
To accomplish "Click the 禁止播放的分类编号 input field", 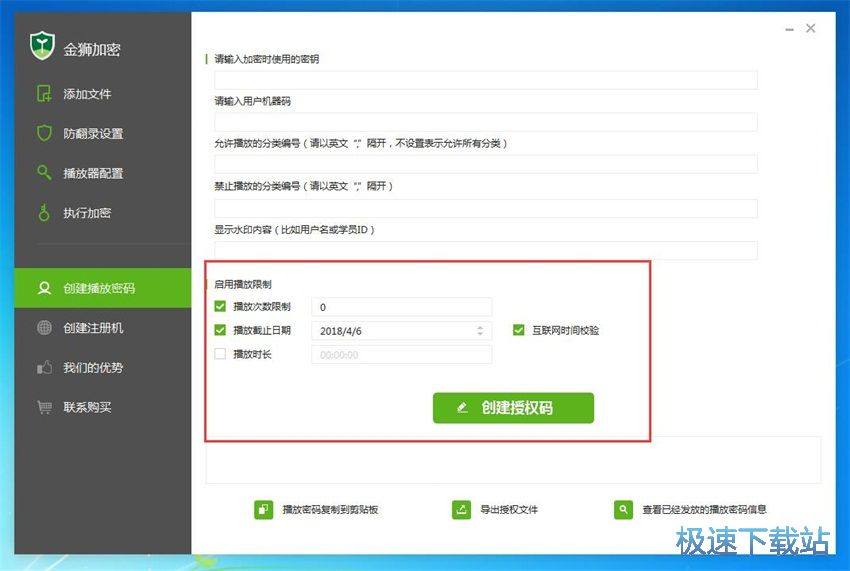I will coord(486,208).
